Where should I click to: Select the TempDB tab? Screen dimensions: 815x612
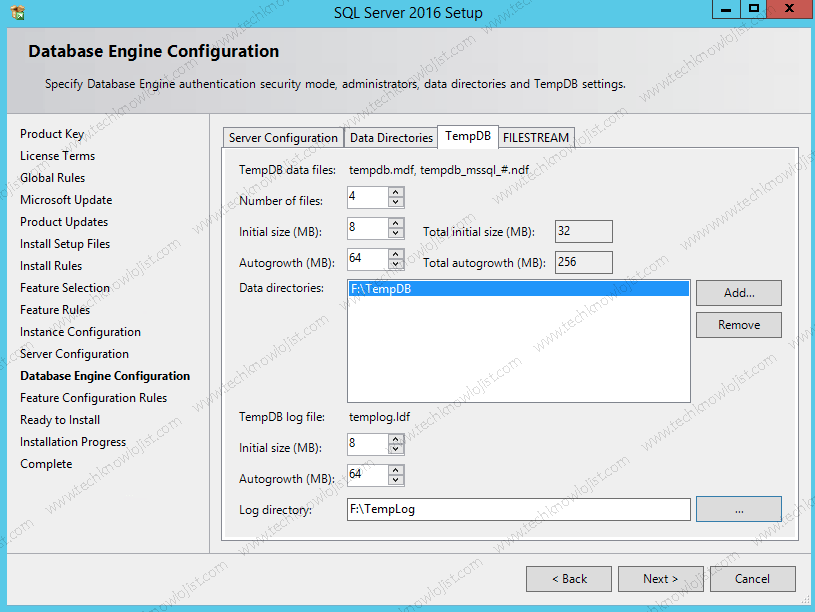(468, 136)
